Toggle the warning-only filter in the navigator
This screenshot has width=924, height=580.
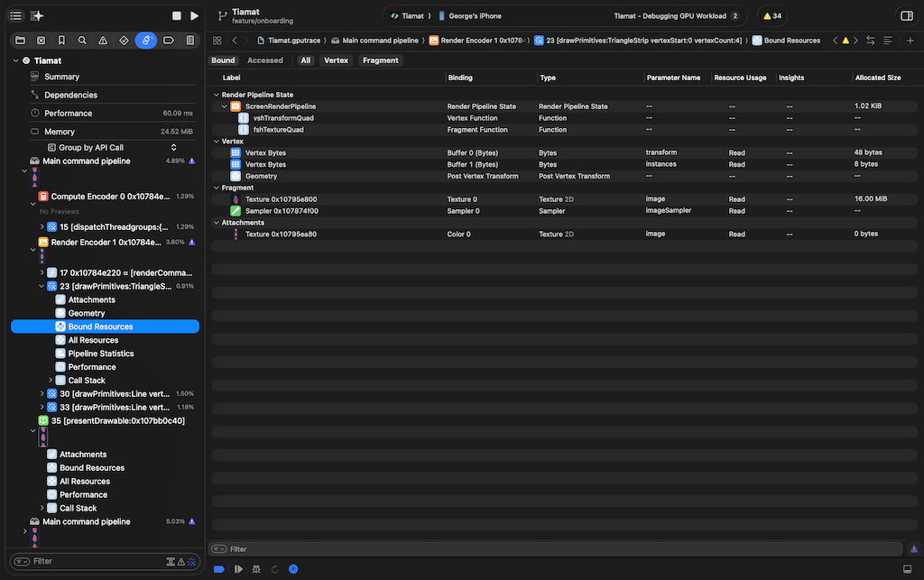coord(181,561)
